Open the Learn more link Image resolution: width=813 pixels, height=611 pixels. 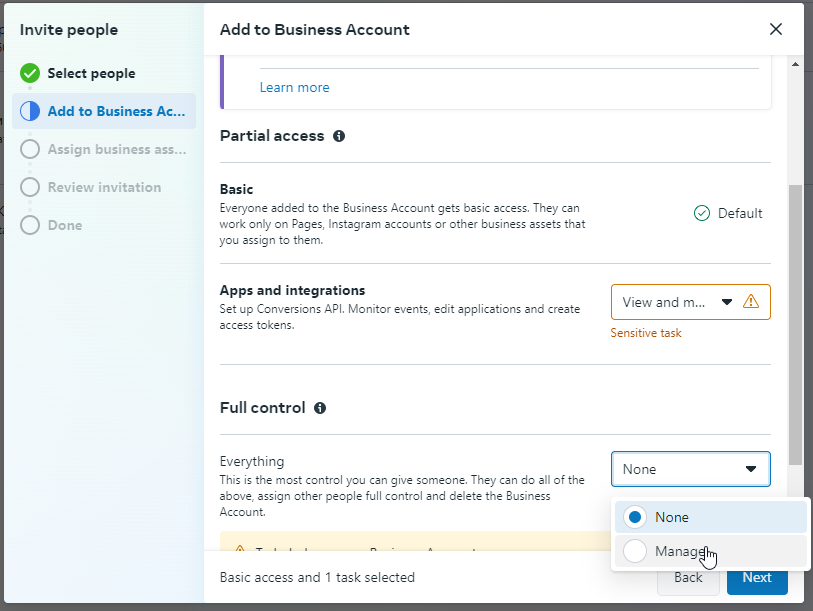click(x=294, y=87)
